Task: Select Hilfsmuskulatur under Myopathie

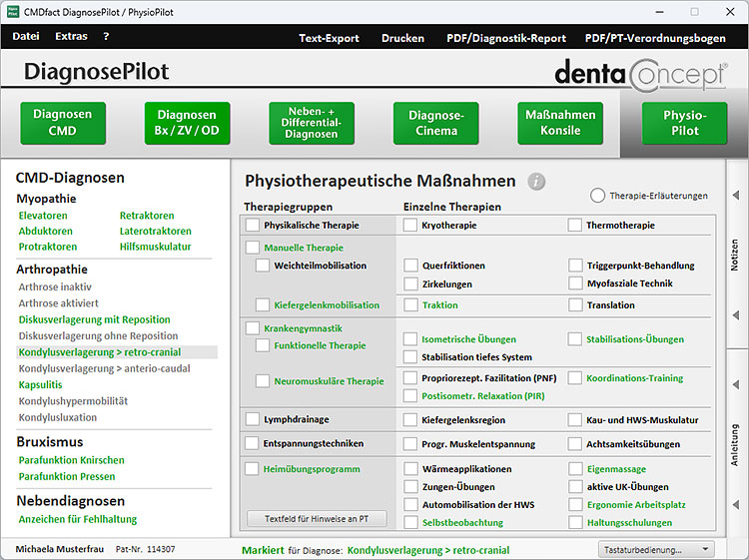Action: 155,247
